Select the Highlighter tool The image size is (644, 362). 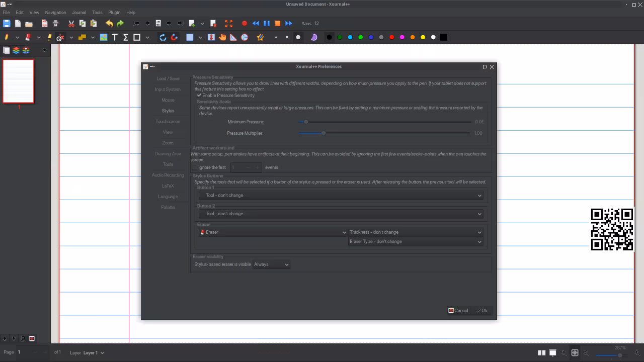49,37
